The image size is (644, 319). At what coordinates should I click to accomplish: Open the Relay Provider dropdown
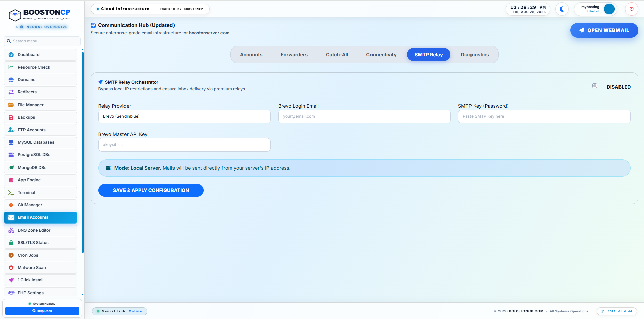point(184,116)
